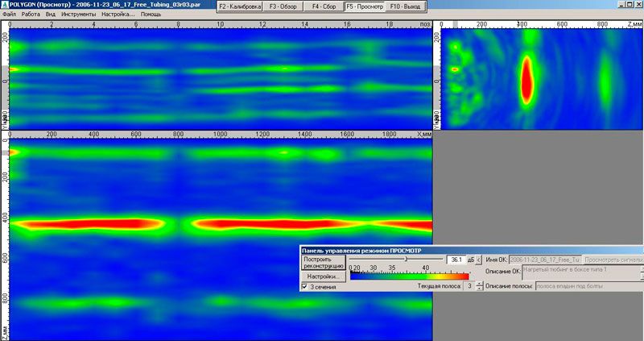Switch to F3 - Обзор mode
Image resolution: width=644 pixels, height=341 pixels.
pyautogui.click(x=283, y=6)
